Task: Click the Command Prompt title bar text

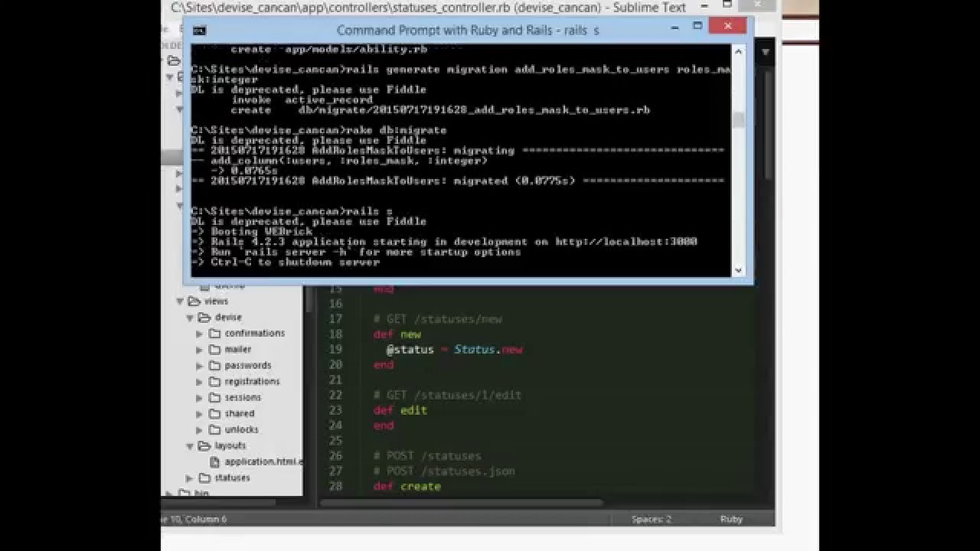Action: point(468,31)
